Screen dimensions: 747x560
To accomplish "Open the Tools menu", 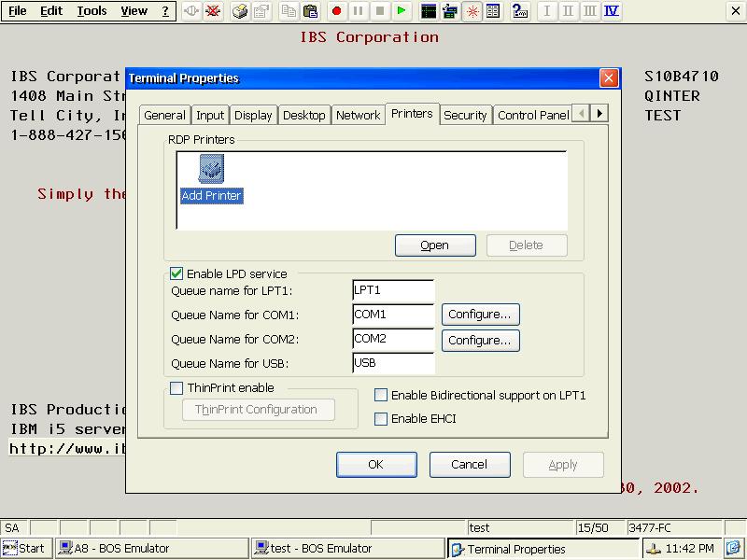I will [92, 11].
